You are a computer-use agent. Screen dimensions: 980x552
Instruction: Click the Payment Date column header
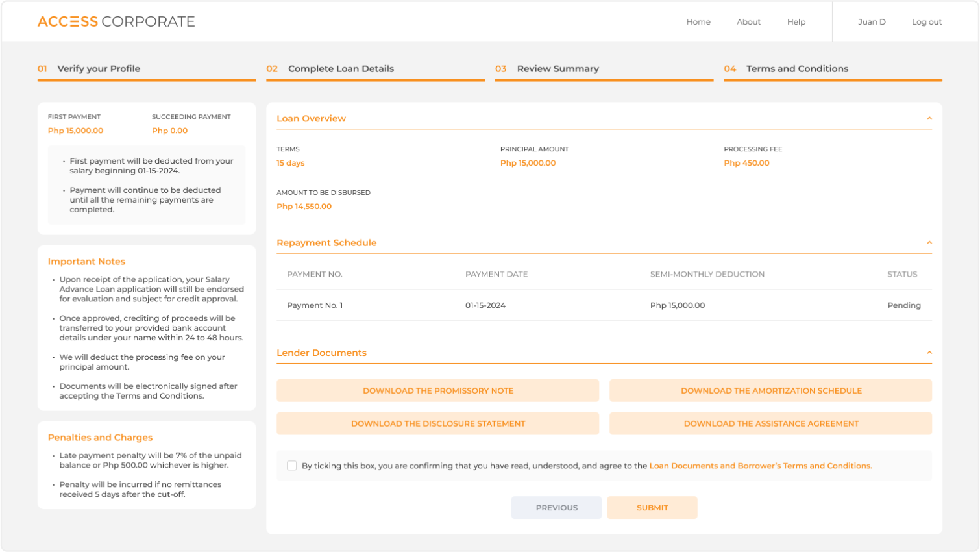[496, 274]
